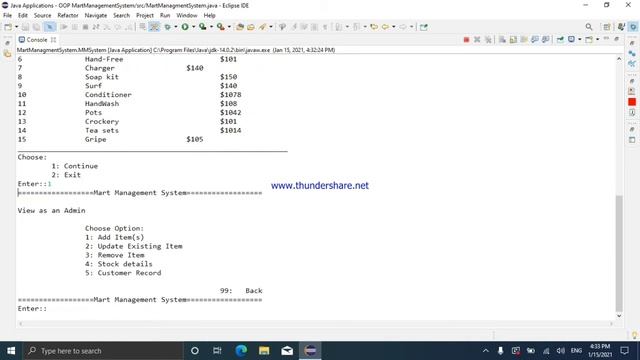Open Coverage dropdown arrow
The width and height of the screenshot is (640, 360).
click(x=211, y=27)
